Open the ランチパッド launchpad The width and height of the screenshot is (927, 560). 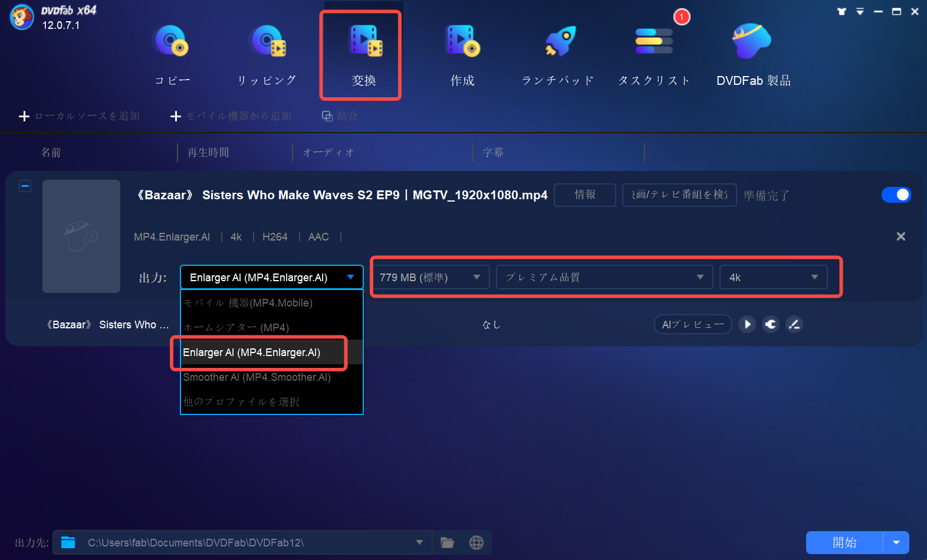click(558, 55)
